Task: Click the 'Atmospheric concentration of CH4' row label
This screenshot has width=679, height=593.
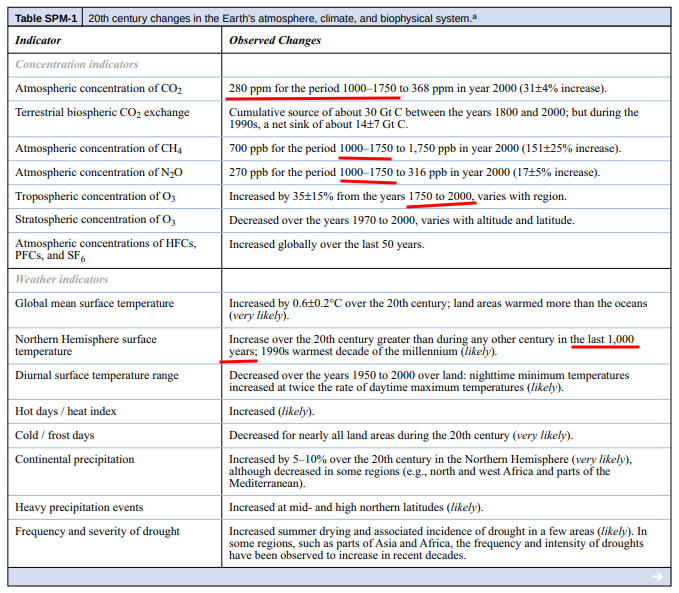Action: [x=97, y=149]
